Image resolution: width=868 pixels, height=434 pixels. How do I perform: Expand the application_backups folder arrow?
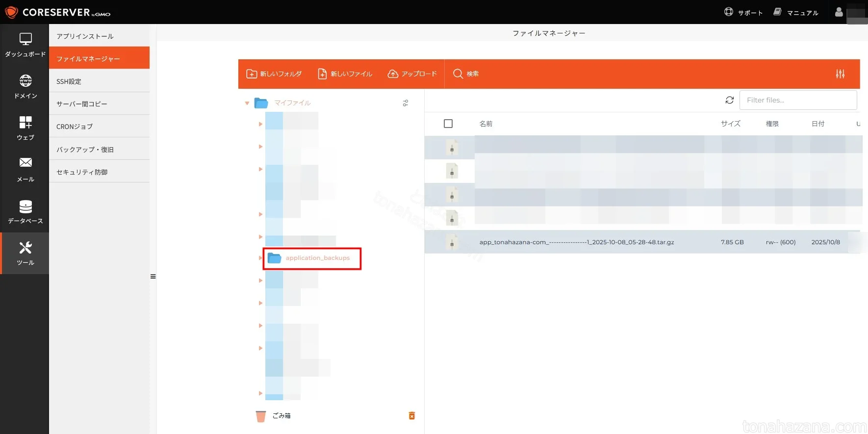[x=260, y=258]
